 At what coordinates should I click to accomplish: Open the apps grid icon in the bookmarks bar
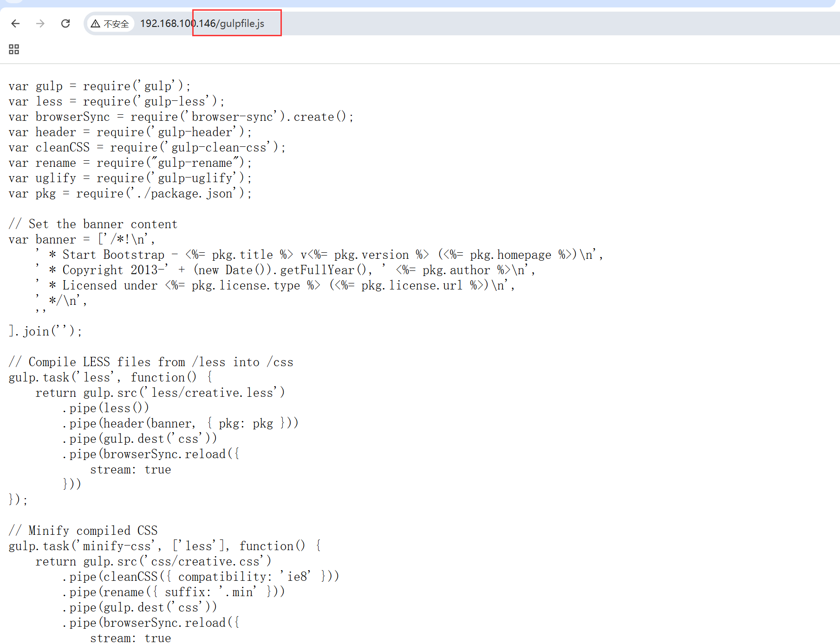coord(14,49)
